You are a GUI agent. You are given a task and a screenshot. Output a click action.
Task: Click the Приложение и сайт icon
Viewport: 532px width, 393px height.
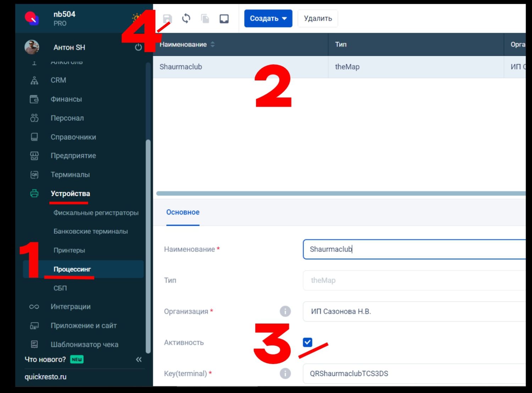point(34,326)
